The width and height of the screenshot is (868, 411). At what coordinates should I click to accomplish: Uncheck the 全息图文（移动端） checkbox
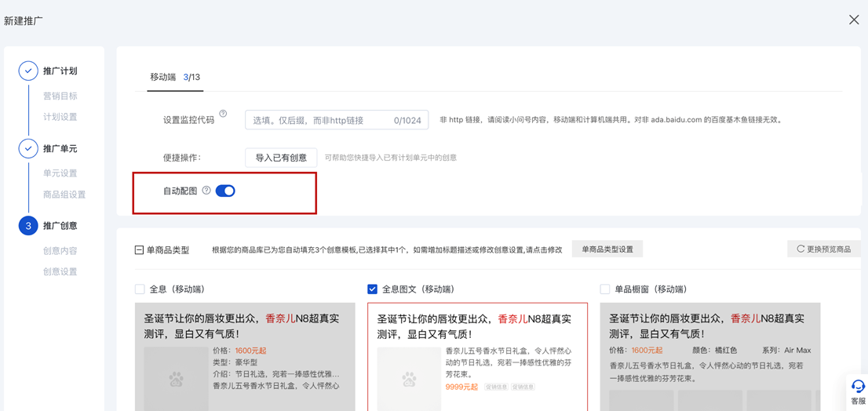(372, 289)
